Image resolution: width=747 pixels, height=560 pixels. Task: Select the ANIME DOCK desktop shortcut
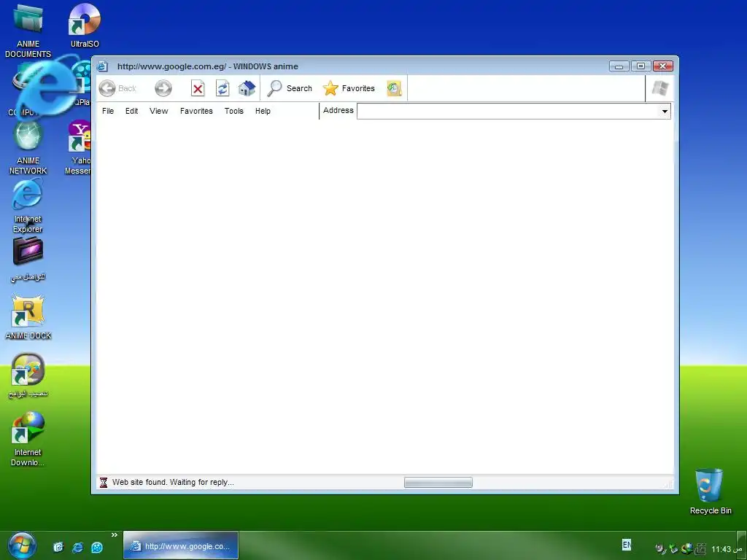pyautogui.click(x=28, y=317)
